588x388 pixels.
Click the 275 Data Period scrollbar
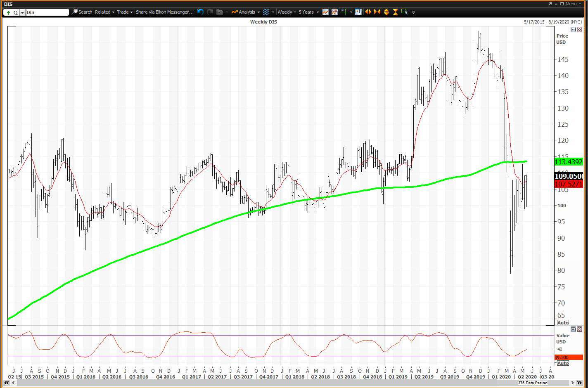pos(533,383)
